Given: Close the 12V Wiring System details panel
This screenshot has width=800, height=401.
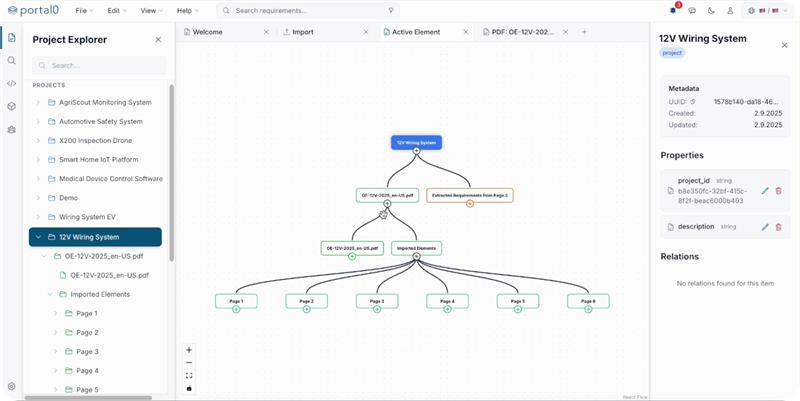Looking at the screenshot, I should pos(785,45).
